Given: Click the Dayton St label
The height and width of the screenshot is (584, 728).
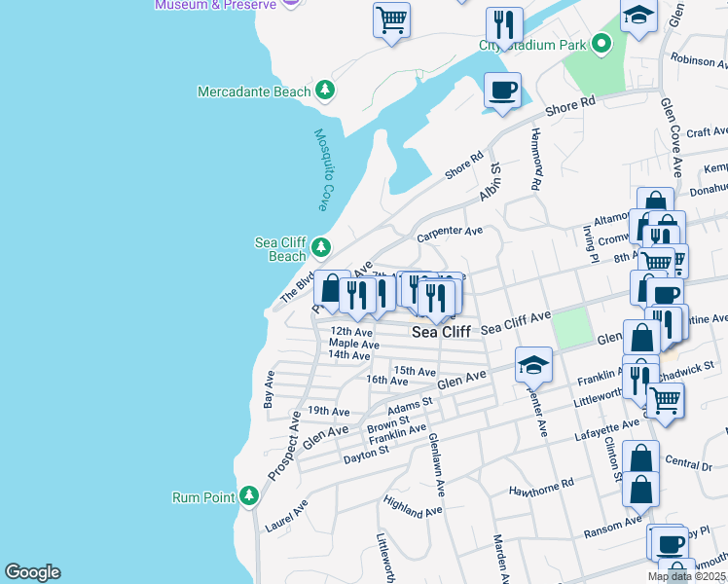Looking at the screenshot, I should tap(366, 455).
